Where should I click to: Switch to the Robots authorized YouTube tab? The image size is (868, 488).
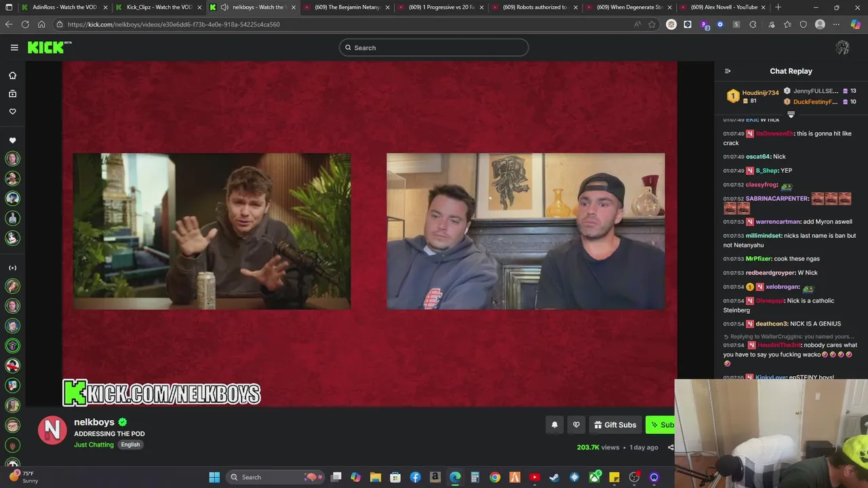click(534, 7)
